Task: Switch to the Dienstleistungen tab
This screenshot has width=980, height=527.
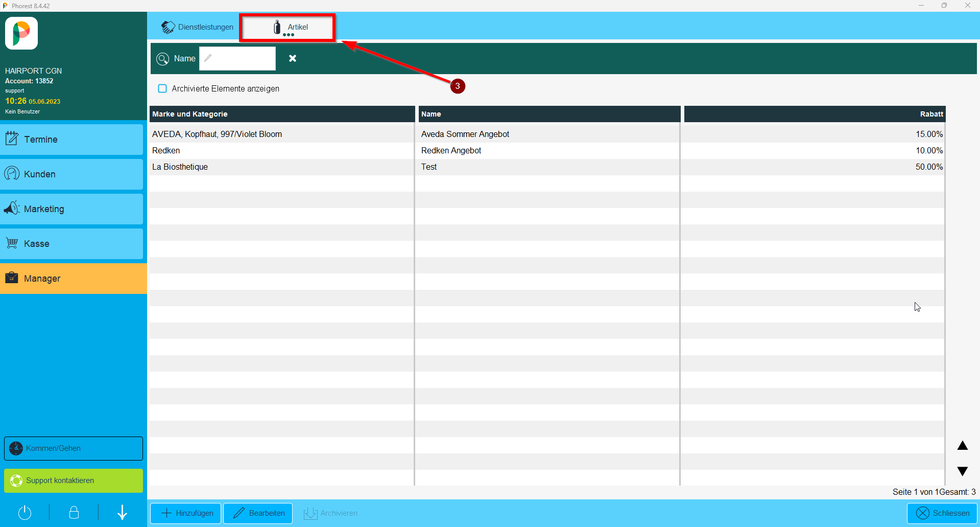Action: (197, 27)
